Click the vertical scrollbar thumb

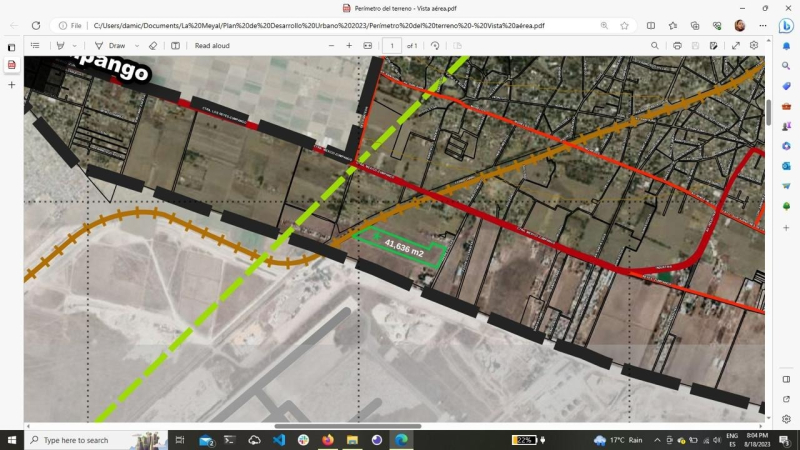[769, 112]
